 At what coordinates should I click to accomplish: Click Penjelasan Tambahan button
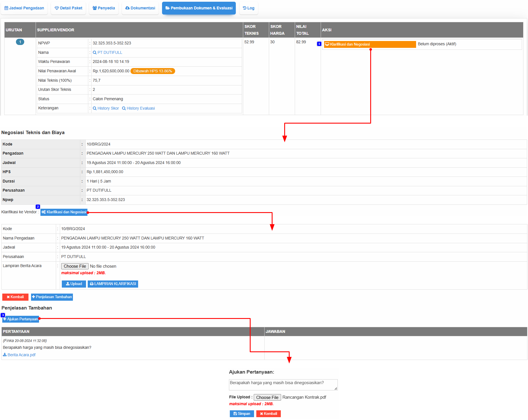[x=52, y=297]
